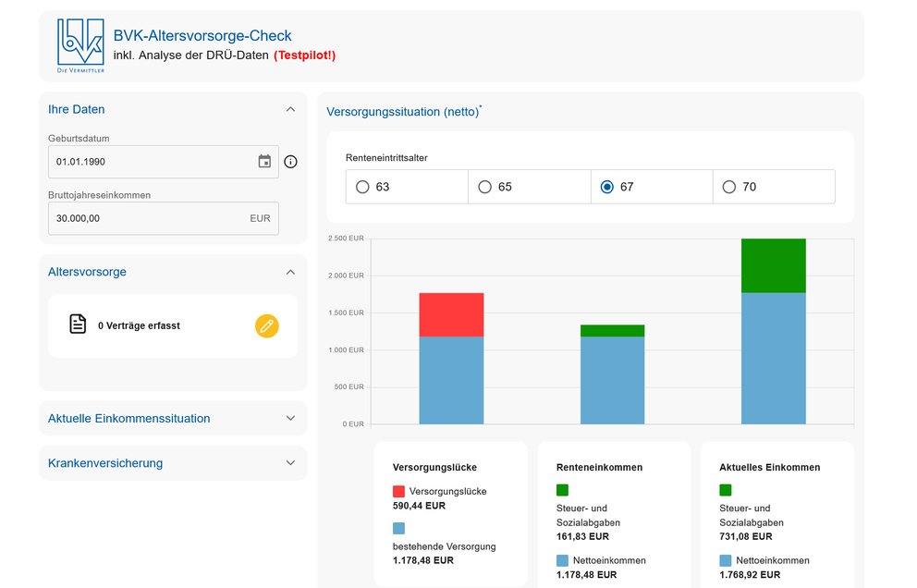Click the Geburtsdatum input field
This screenshot has height=588, width=917.
(148, 162)
